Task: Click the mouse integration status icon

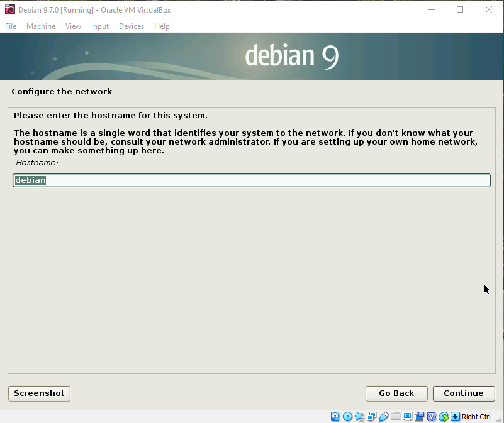Action: [x=444, y=417]
